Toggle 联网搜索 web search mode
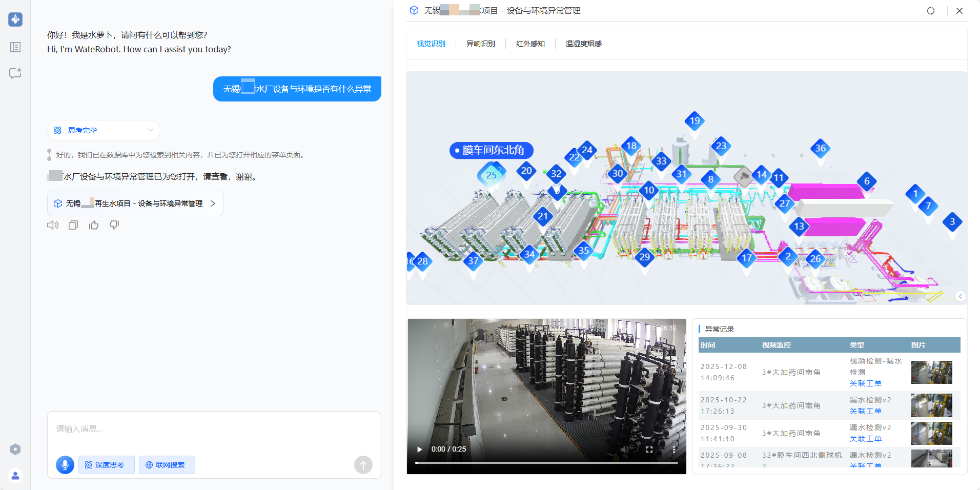 [x=167, y=465]
